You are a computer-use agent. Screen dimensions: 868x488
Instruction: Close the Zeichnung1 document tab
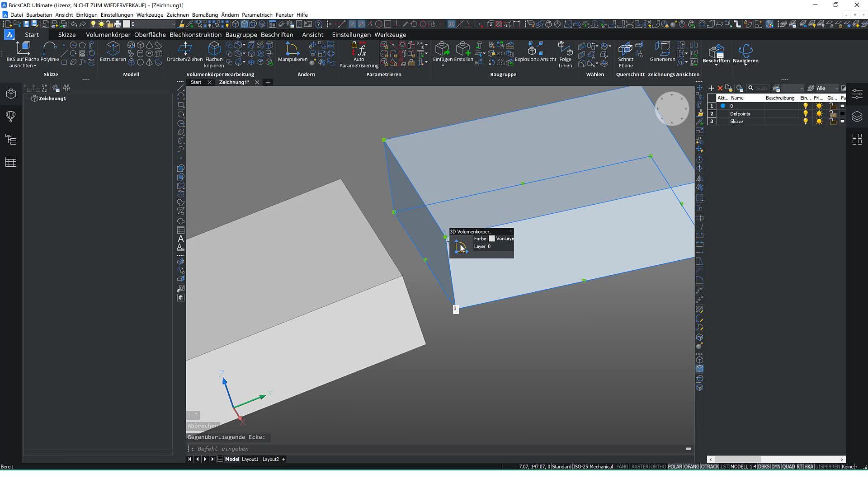tap(257, 82)
